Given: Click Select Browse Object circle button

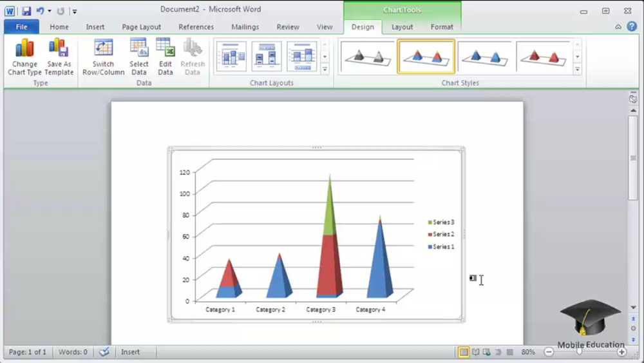Looking at the screenshot, I should tap(633, 328).
